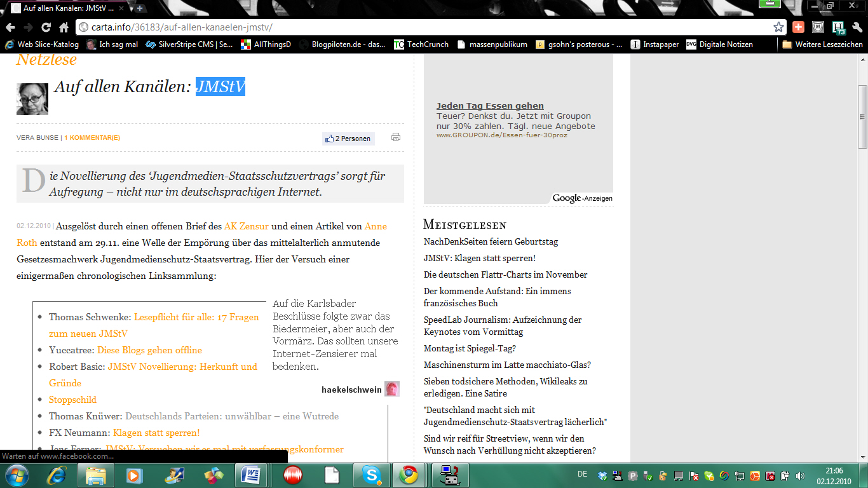Click the print icon beside the article
868x488 pixels.
tap(396, 137)
